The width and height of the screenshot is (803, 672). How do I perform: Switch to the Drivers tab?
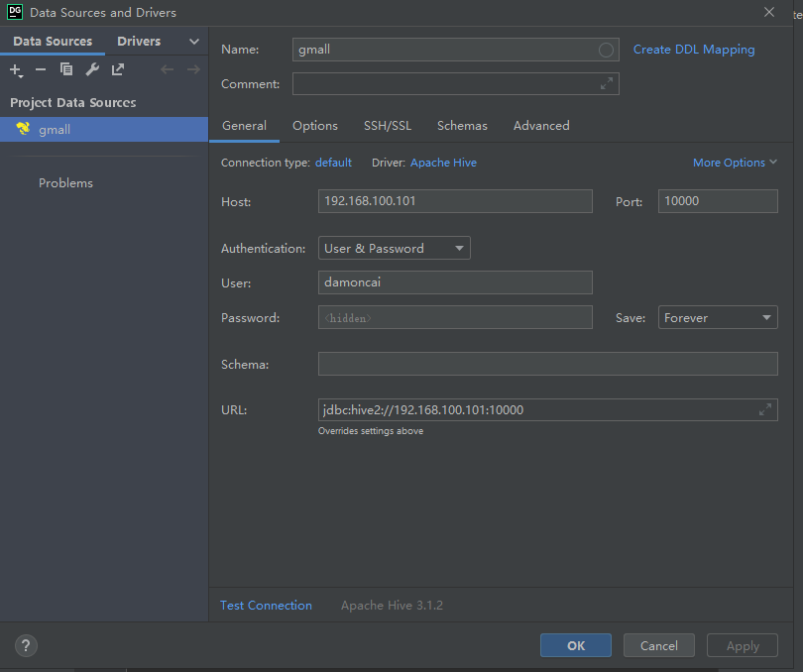(139, 41)
